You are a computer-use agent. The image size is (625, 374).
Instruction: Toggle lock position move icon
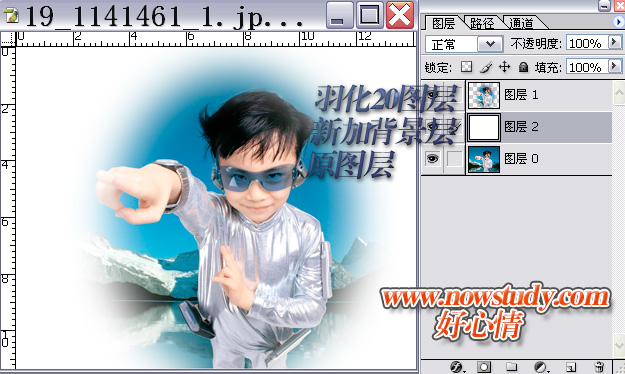(505, 67)
